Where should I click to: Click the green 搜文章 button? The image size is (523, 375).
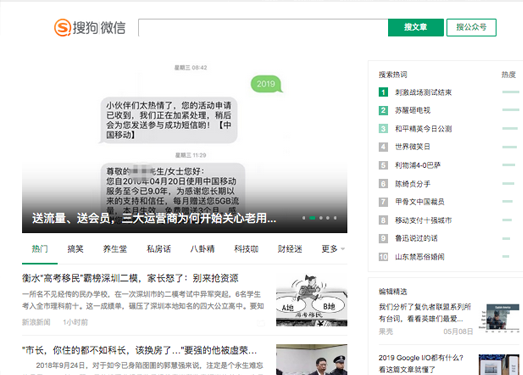[416, 27]
